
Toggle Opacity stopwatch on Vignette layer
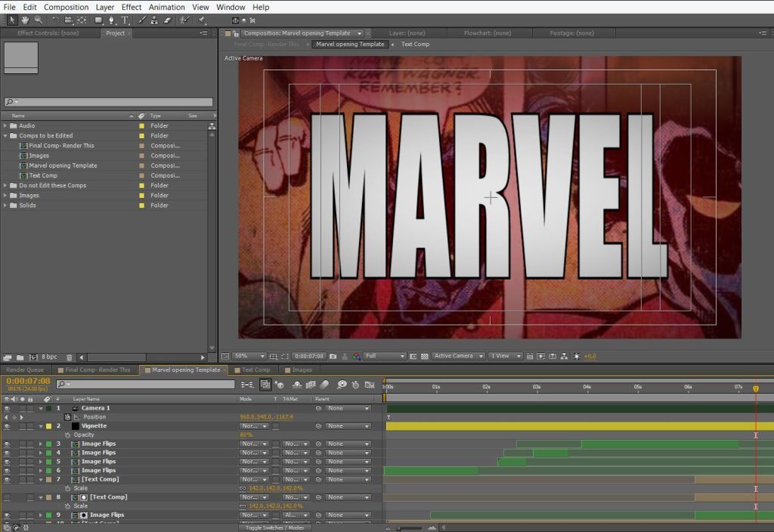point(67,435)
